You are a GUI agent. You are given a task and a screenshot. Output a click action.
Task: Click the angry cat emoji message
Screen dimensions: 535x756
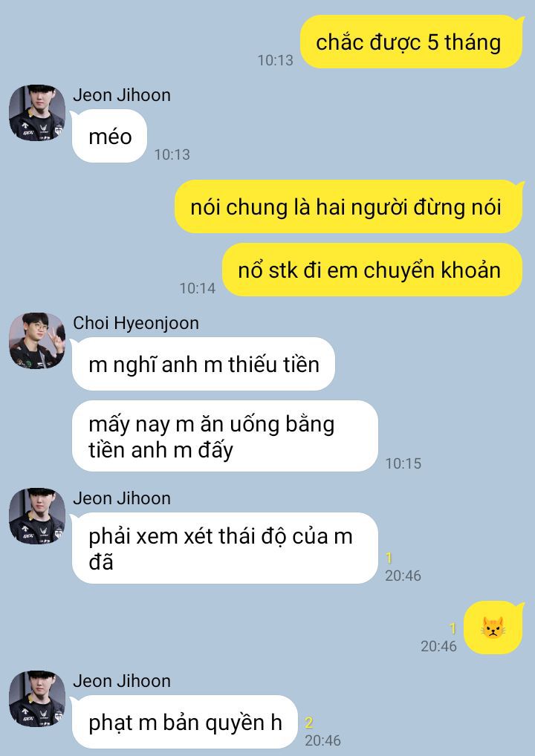(x=493, y=628)
